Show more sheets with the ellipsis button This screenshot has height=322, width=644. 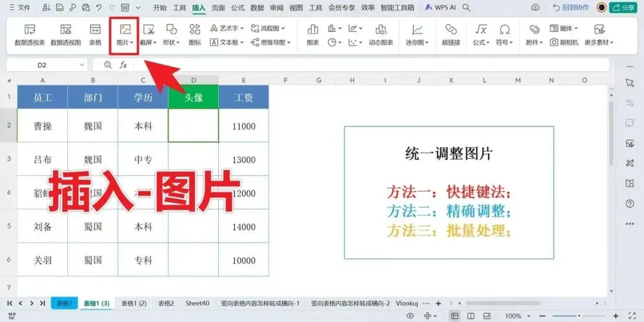[426, 304]
